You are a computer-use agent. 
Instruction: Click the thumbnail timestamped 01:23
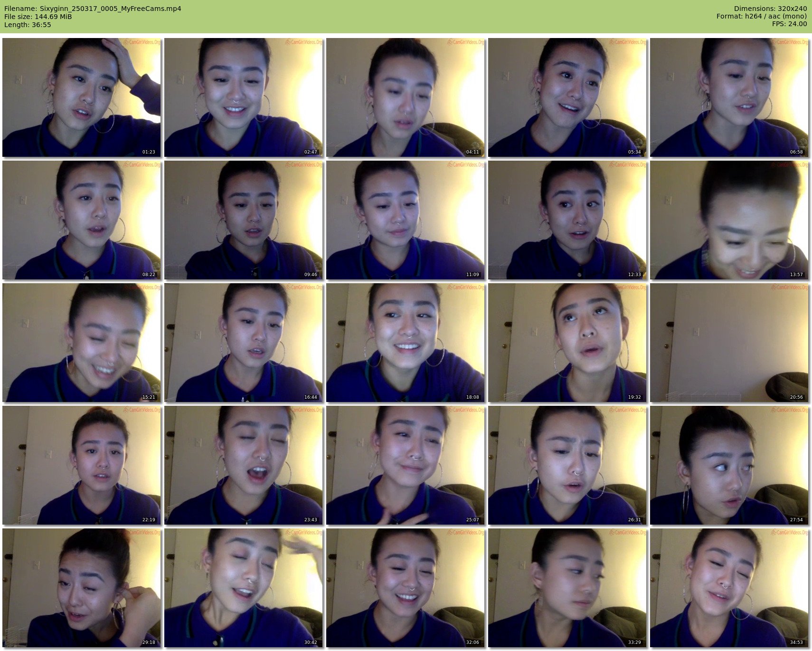pyautogui.click(x=81, y=97)
